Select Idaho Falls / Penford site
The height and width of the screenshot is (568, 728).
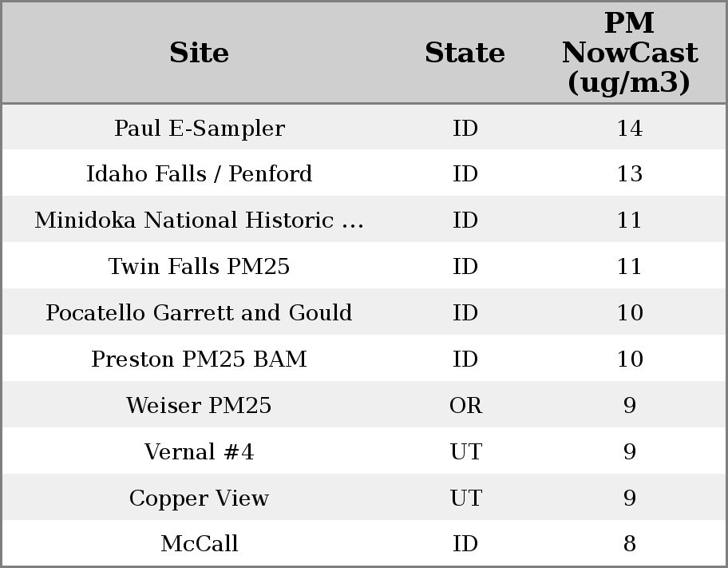[199, 174]
